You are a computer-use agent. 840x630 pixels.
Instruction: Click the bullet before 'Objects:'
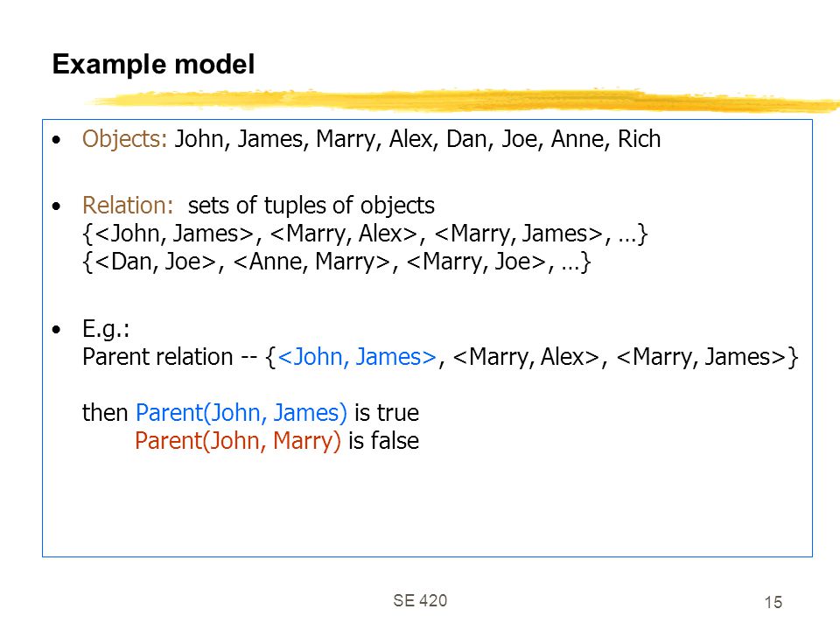click(57, 140)
